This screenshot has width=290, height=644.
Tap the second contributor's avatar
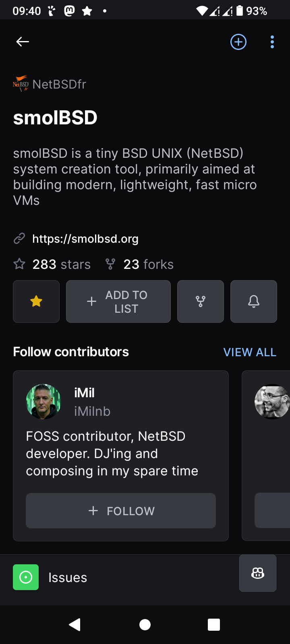click(x=272, y=402)
